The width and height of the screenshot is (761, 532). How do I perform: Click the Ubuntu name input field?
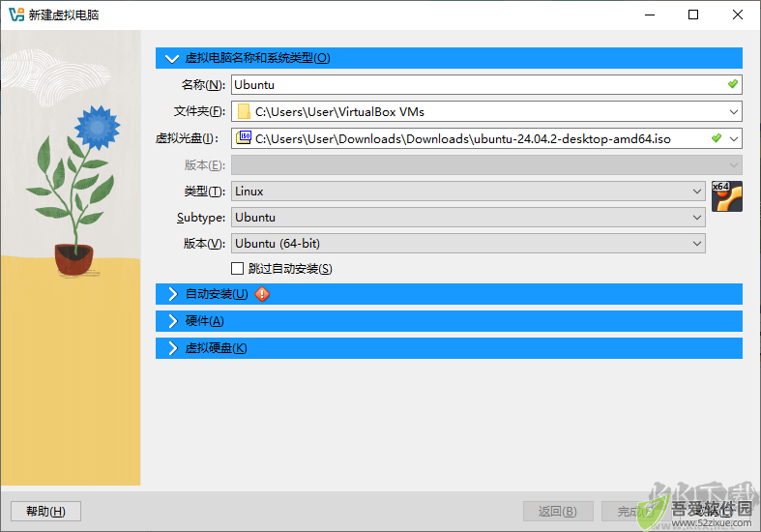(486, 84)
